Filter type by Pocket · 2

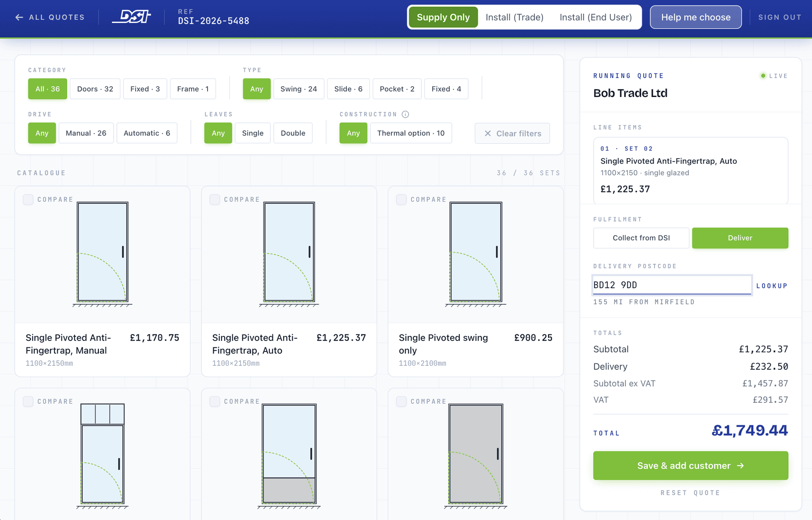click(x=397, y=89)
